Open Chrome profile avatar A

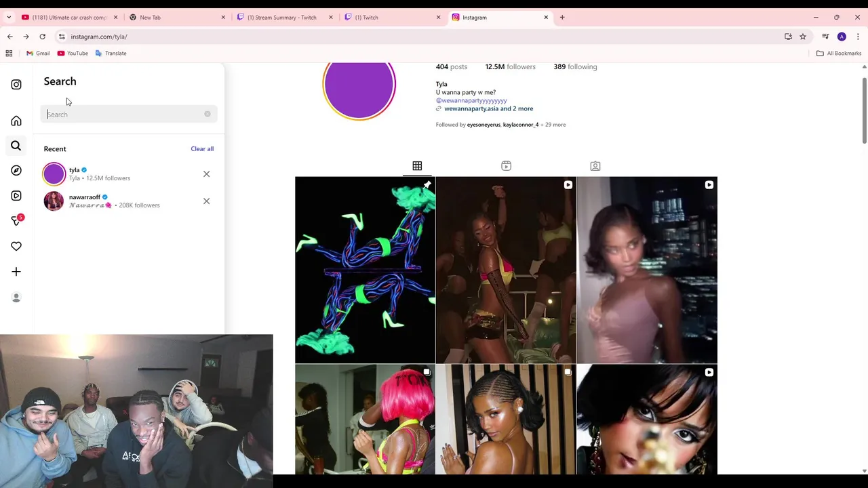coord(842,37)
